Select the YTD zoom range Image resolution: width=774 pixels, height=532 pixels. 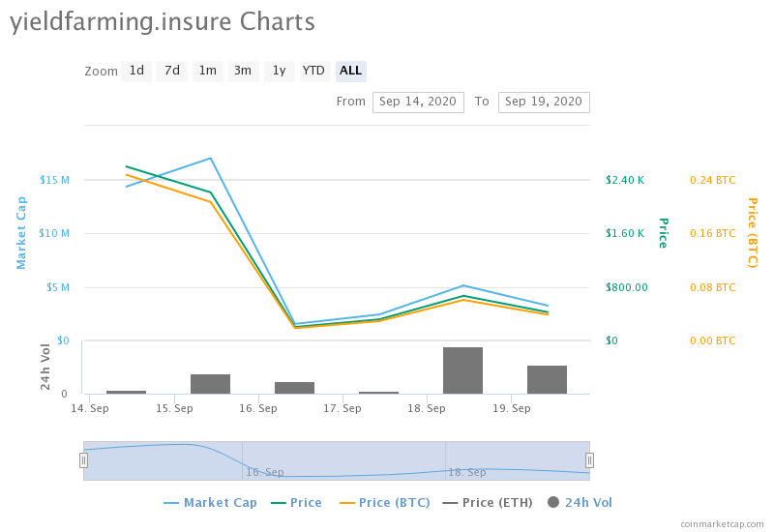[x=313, y=71]
